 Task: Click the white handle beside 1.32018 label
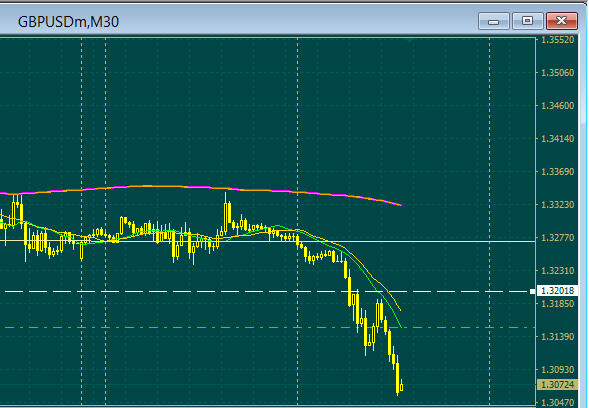(532, 291)
